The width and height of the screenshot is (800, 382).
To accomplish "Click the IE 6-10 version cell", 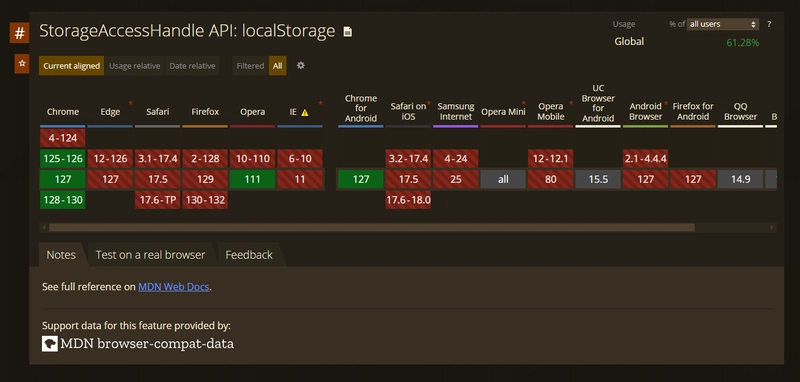I will pyautogui.click(x=300, y=159).
